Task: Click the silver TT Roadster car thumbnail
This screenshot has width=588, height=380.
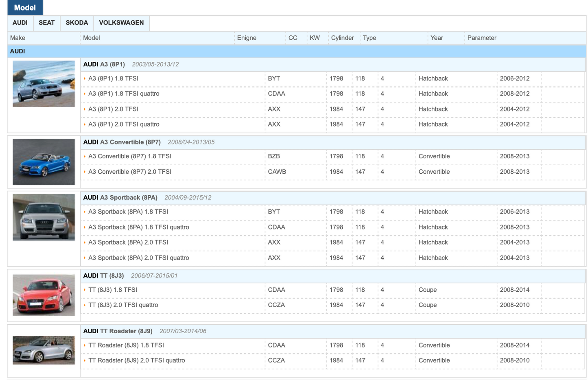Action: click(44, 350)
